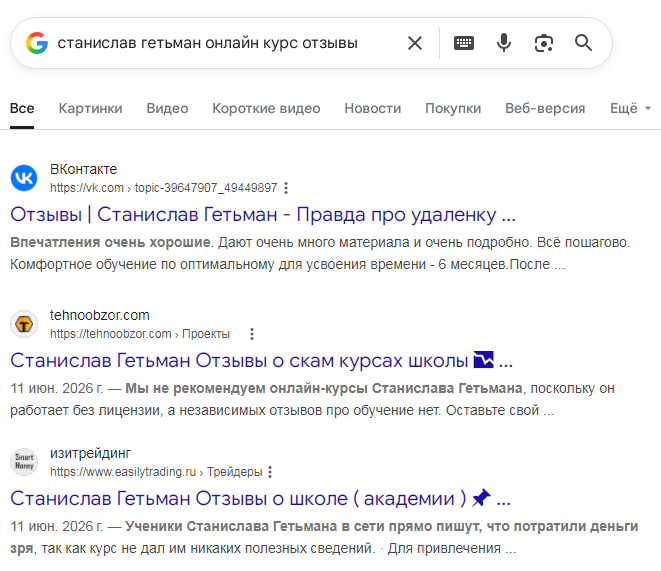Switch to the Картинки tab
This screenshot has width=661, height=571.
tap(90, 108)
